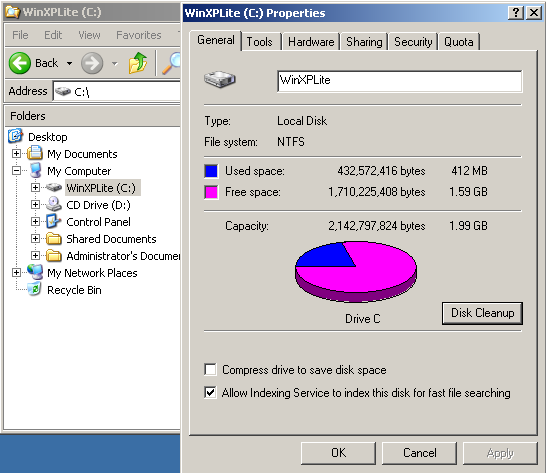
Task: Click the Folders pane header
Action: (92, 116)
